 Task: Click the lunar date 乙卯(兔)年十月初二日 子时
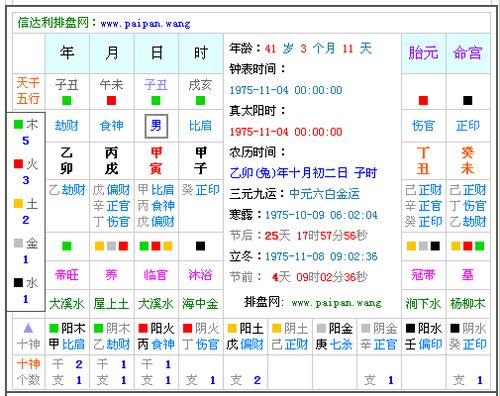coord(303,173)
